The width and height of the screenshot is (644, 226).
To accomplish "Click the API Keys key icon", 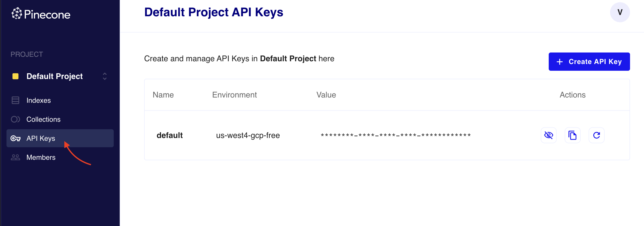I will click(15, 138).
